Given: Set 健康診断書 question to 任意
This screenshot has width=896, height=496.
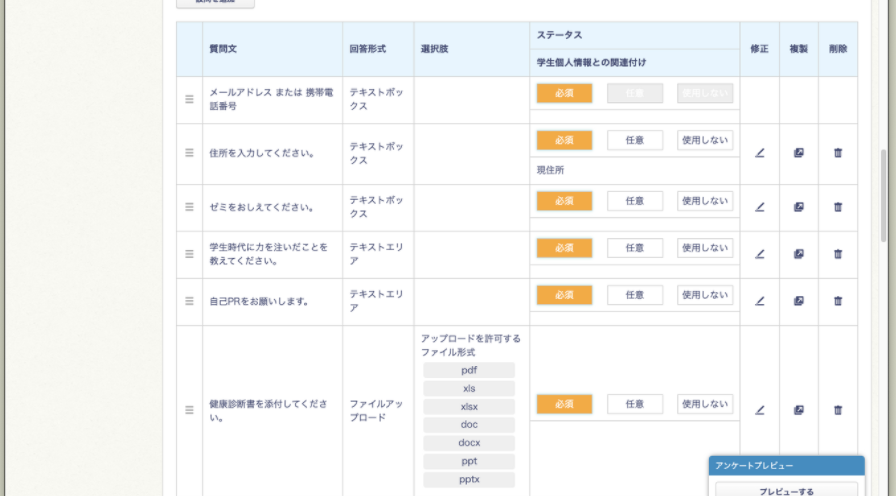Looking at the screenshot, I should 634,404.
